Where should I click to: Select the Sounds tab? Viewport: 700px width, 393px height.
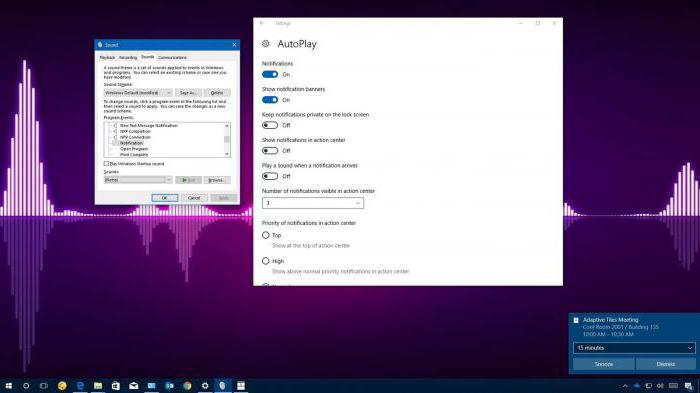coord(147,57)
